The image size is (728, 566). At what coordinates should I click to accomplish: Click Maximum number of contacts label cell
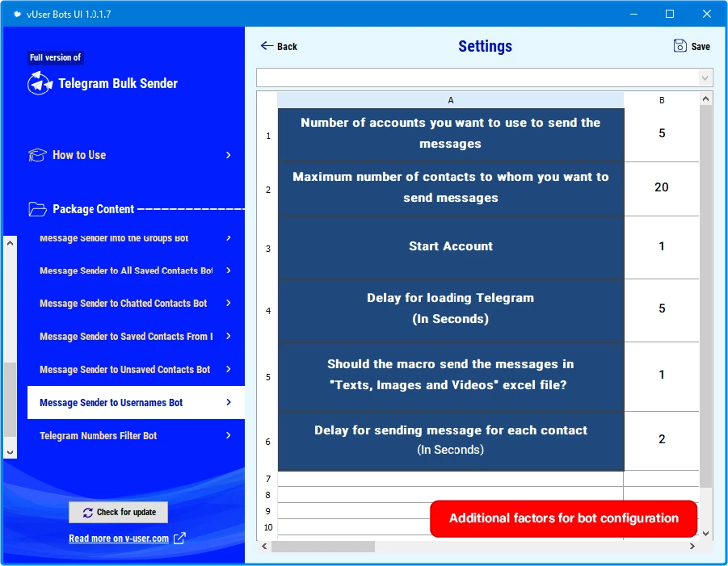(x=451, y=189)
